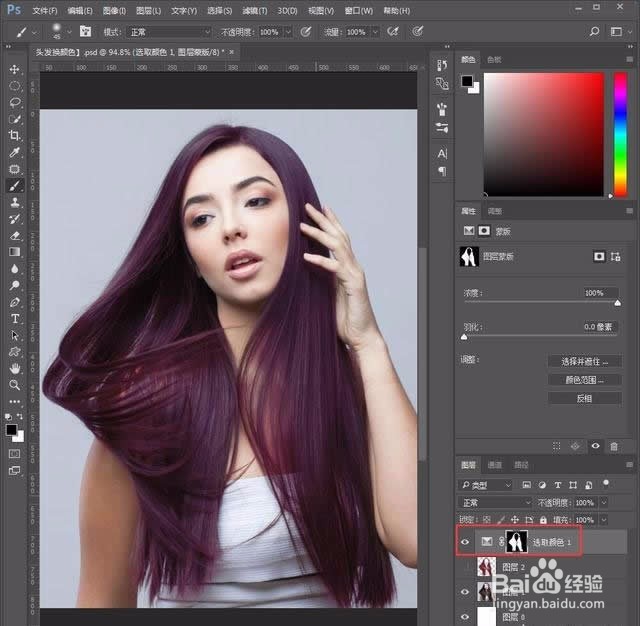640x626 pixels.
Task: Open brush opacity dropdown arrow
Action: tap(289, 32)
